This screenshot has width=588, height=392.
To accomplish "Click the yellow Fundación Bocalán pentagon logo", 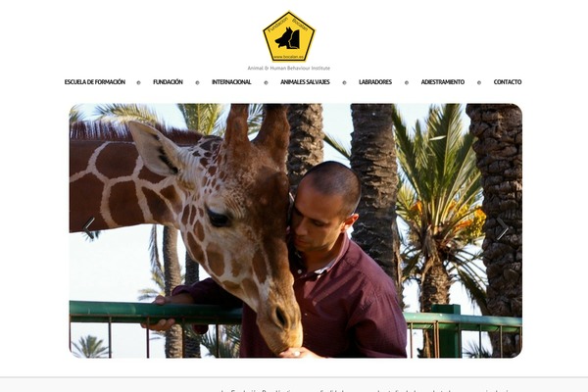I will tap(289, 37).
